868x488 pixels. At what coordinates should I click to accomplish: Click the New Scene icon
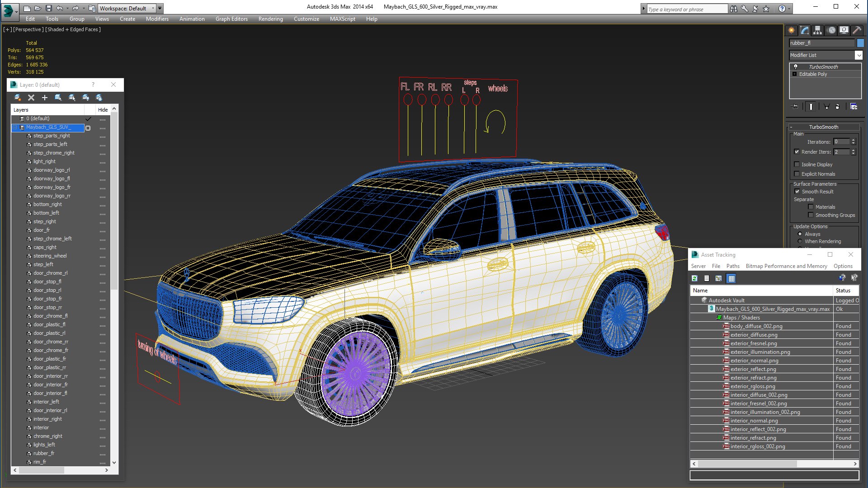[27, 8]
